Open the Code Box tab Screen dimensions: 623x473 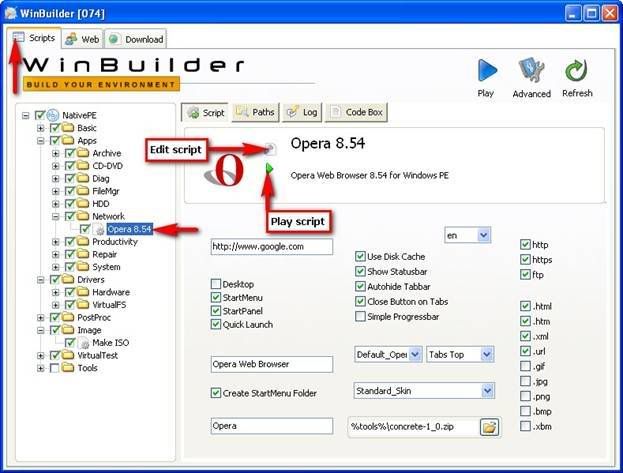click(356, 112)
